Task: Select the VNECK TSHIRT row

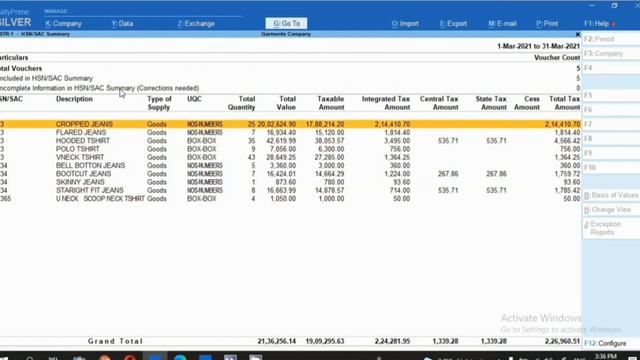Action: click(290, 157)
